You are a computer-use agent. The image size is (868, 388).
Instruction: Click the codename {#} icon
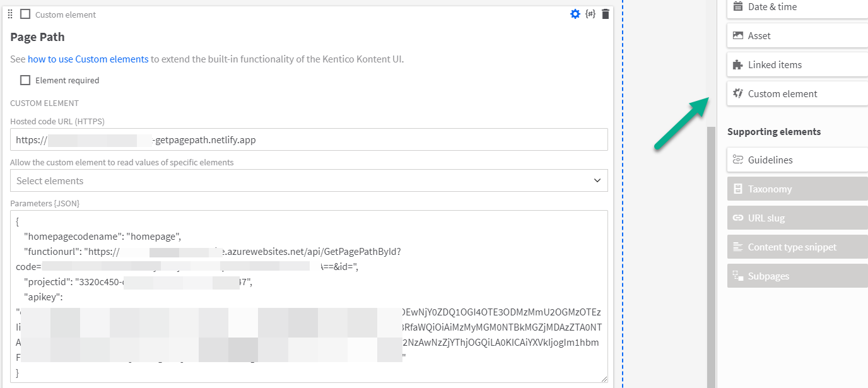[x=590, y=13]
